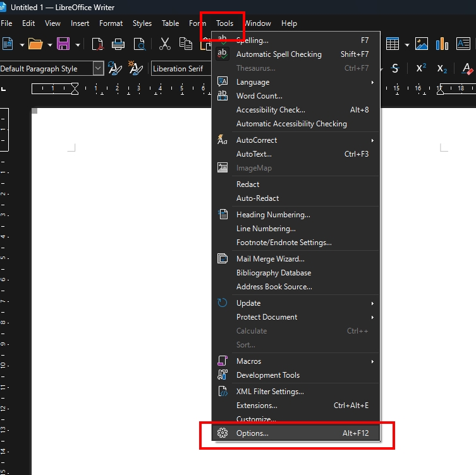The image size is (476, 475).
Task: Open the File menu
Action: pyautogui.click(x=6, y=23)
